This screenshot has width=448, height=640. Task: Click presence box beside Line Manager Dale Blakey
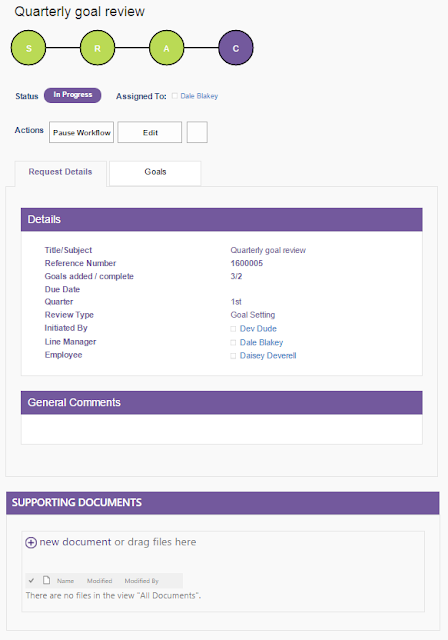(x=233, y=342)
